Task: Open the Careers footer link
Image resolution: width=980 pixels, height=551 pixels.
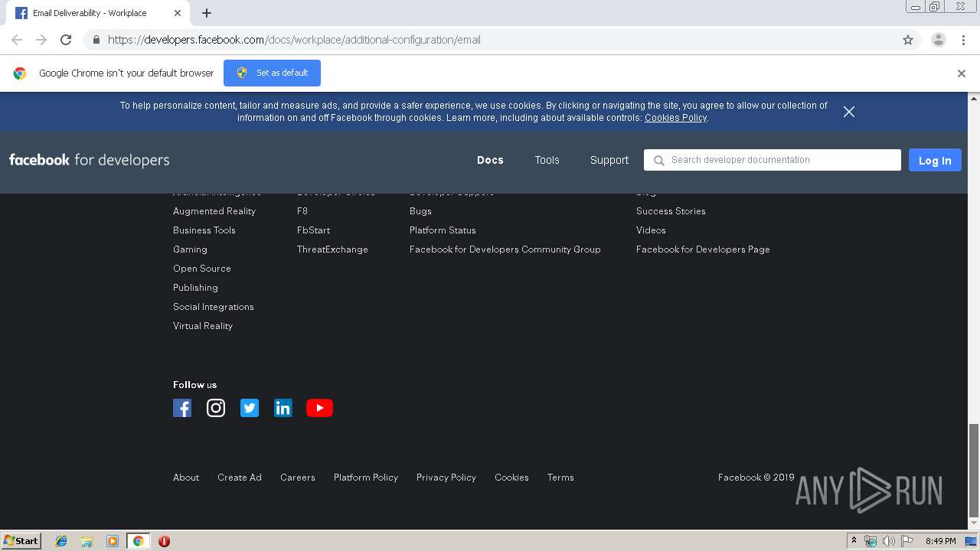Action: click(298, 478)
